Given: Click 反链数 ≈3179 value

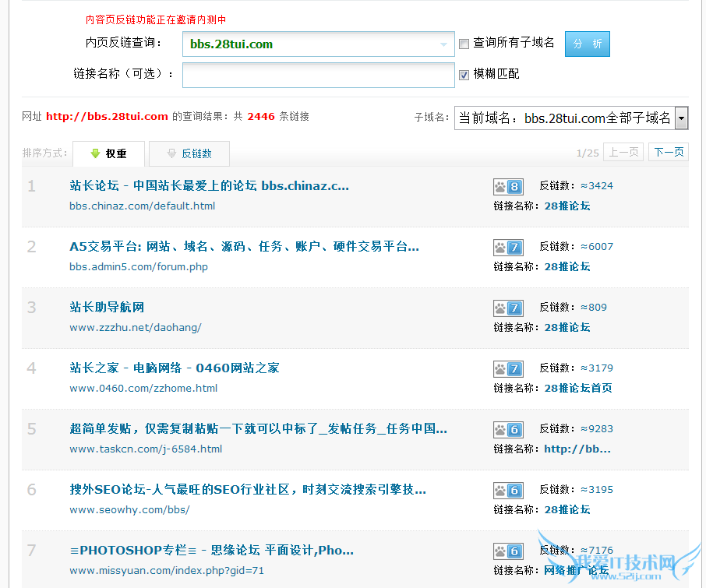Looking at the screenshot, I should coord(597,368).
